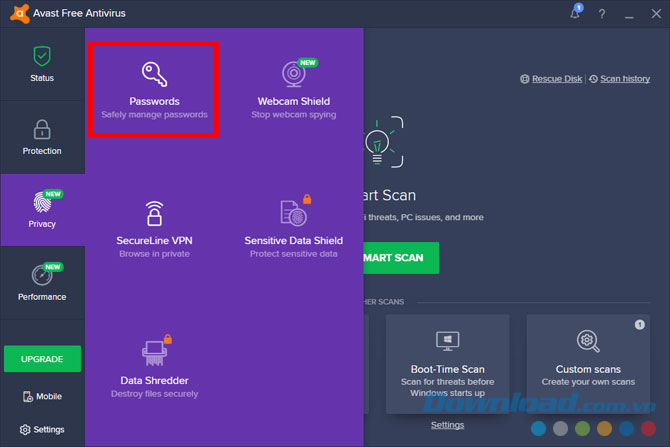The image size is (670, 447).
Task: Click the orange lock on Data Shredder
Action: click(x=168, y=339)
